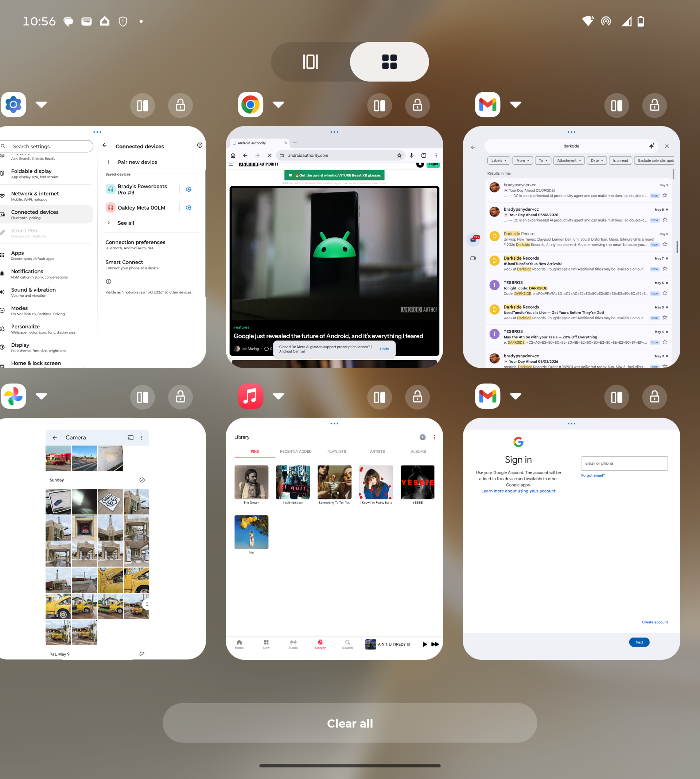Tap Chrome voice search microphone

(412, 155)
